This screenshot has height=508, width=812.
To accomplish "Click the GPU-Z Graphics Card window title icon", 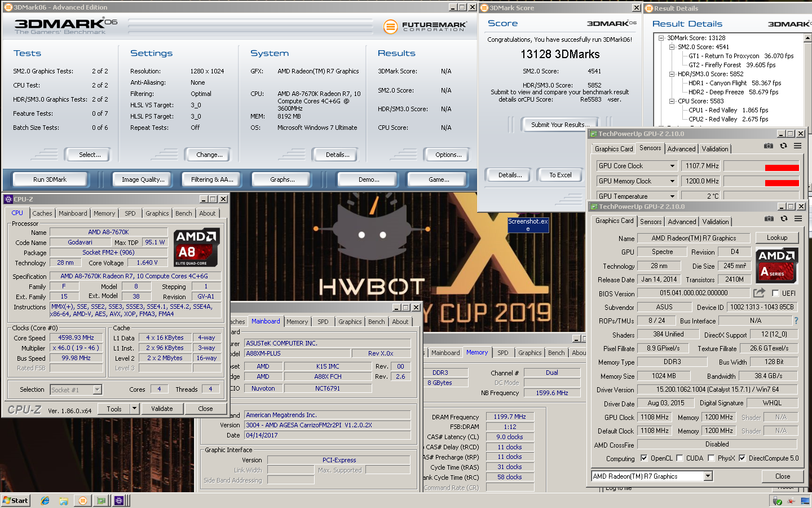I will pos(594,207).
